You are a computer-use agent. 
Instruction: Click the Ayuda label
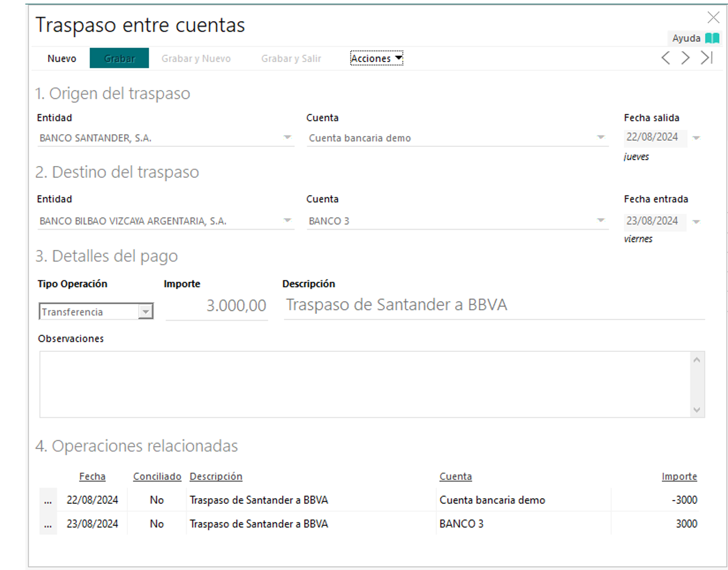click(686, 38)
